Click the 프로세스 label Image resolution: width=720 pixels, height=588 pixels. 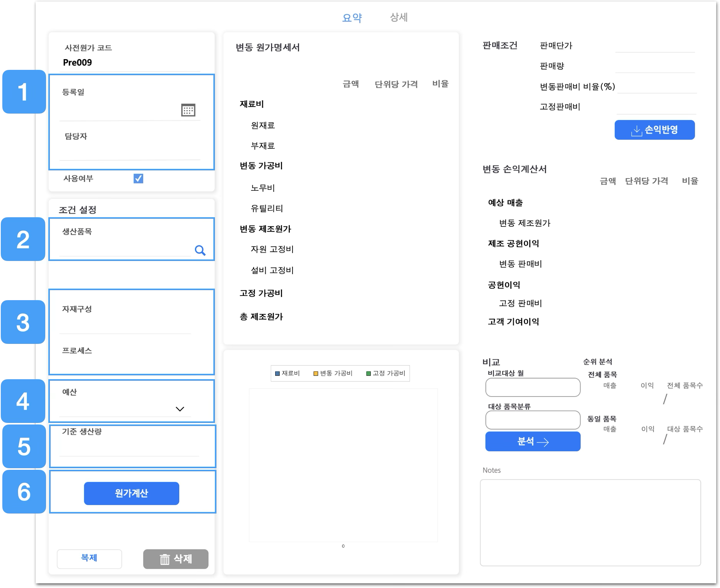77,350
